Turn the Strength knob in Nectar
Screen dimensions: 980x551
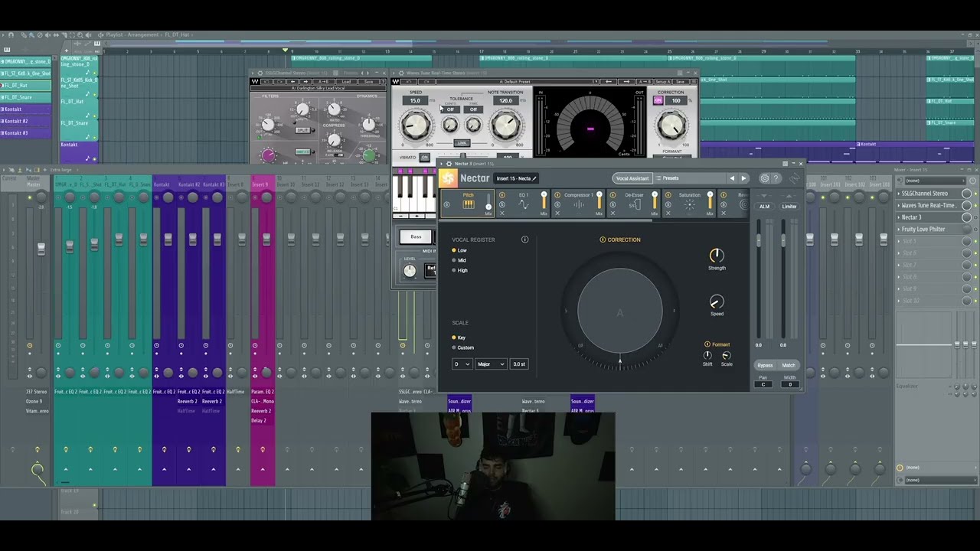717,255
